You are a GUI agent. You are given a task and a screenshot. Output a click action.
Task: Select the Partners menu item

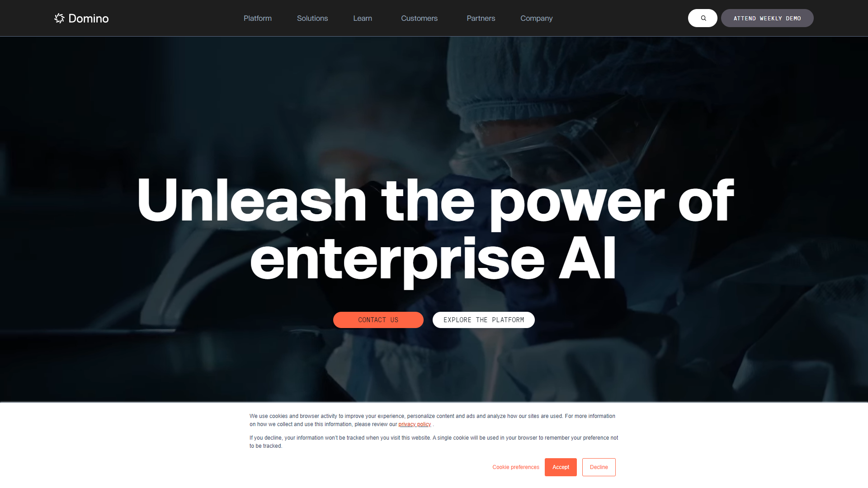click(481, 18)
